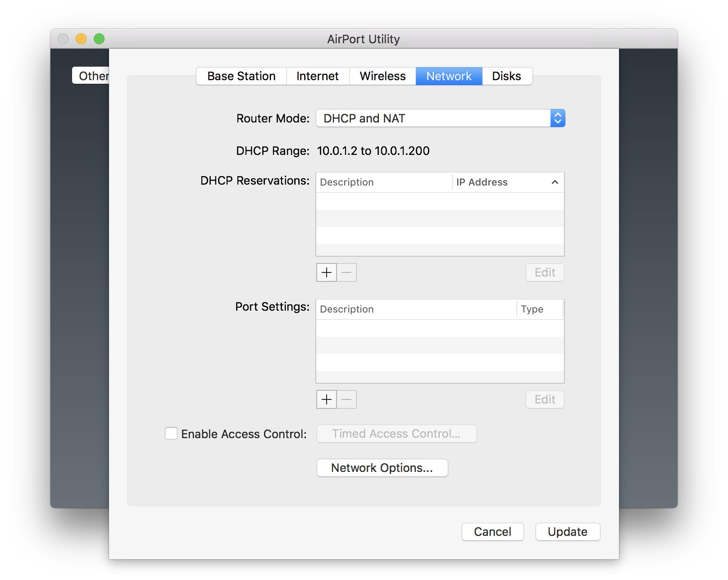This screenshot has width=728, height=580.
Task: Click Port Settings Description column header
Action: tap(416, 309)
